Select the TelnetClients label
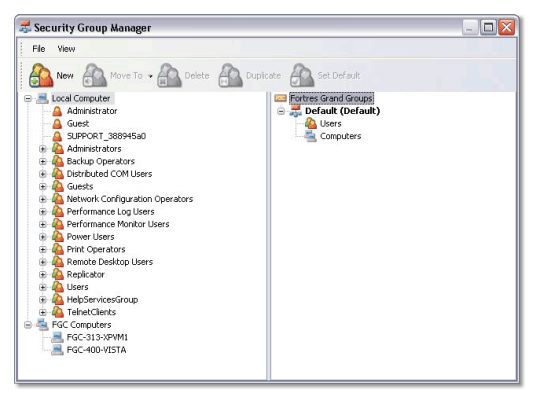Viewport: 540px width, 404px height. pyautogui.click(x=91, y=312)
